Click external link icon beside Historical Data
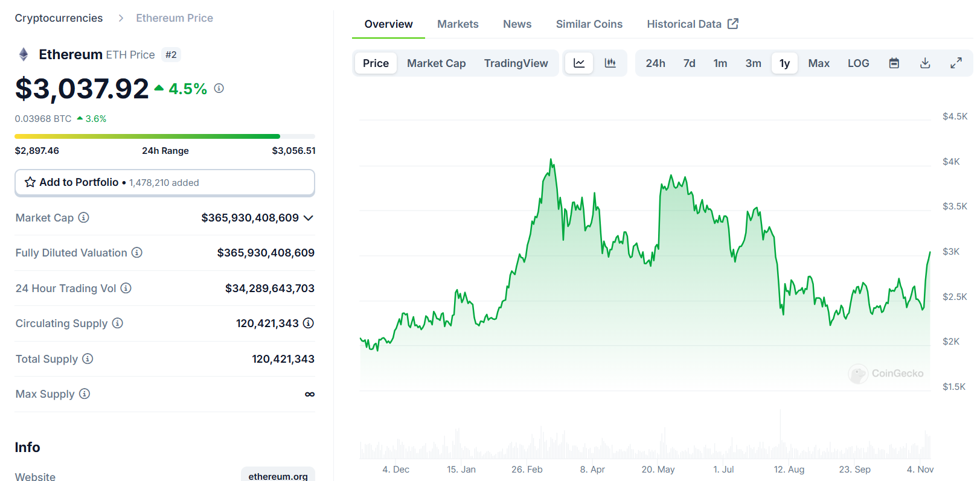Image resolution: width=980 pixels, height=481 pixels. click(733, 24)
